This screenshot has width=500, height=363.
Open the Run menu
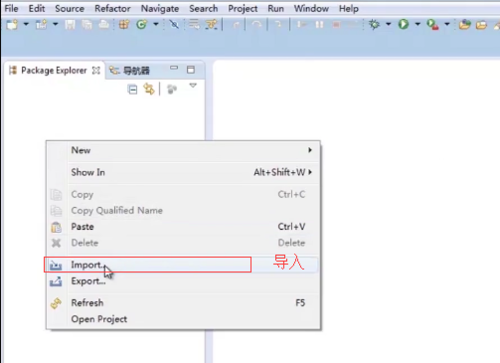(x=276, y=8)
